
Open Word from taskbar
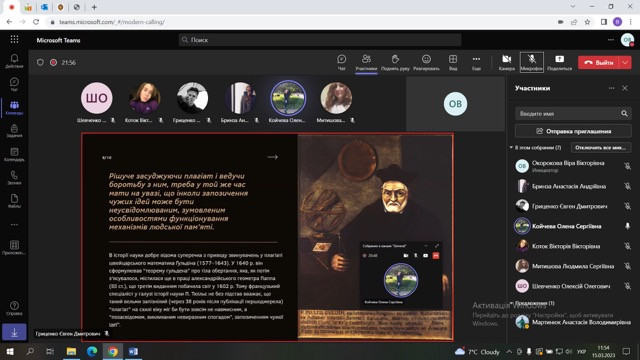[x=133, y=351]
